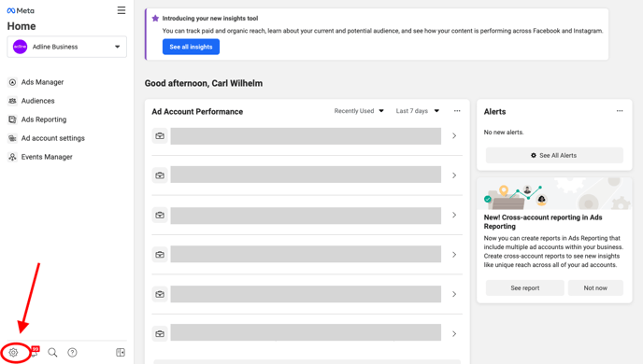Click the Ads Manager compass icon
Viewport: 643px width, 364px height.
13,82
